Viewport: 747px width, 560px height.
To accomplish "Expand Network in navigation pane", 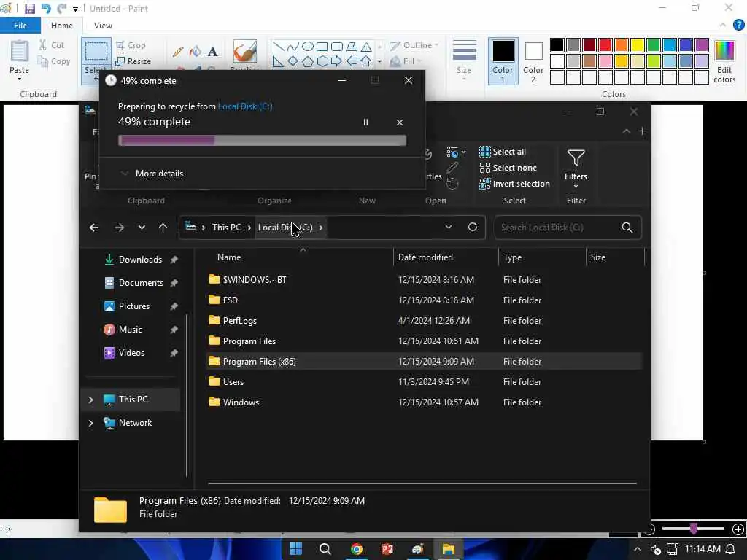I will click(x=90, y=423).
